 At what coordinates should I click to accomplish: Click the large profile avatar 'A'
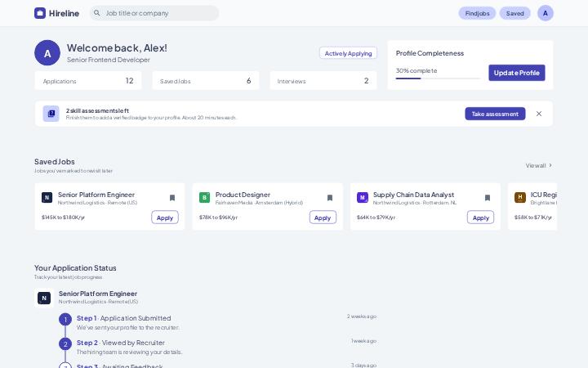tap(47, 53)
